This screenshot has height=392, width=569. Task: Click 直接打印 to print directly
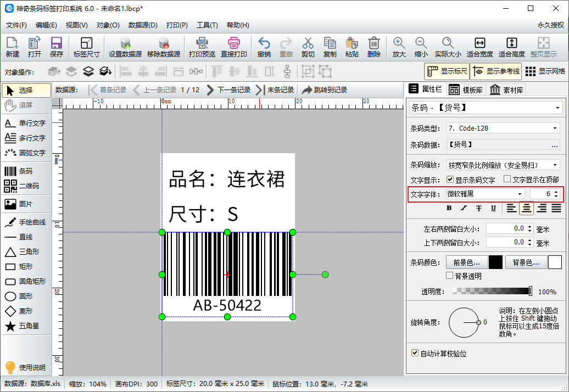[234, 47]
